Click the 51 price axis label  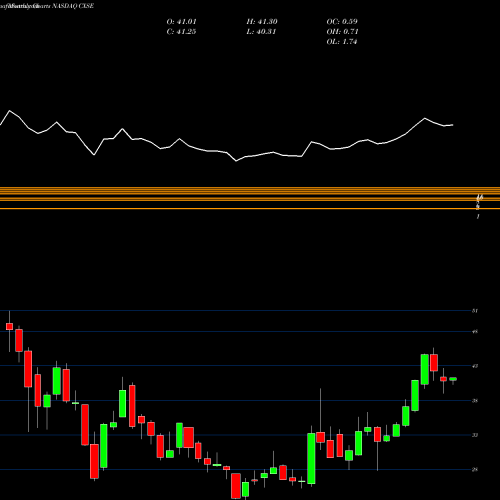pos(475,311)
